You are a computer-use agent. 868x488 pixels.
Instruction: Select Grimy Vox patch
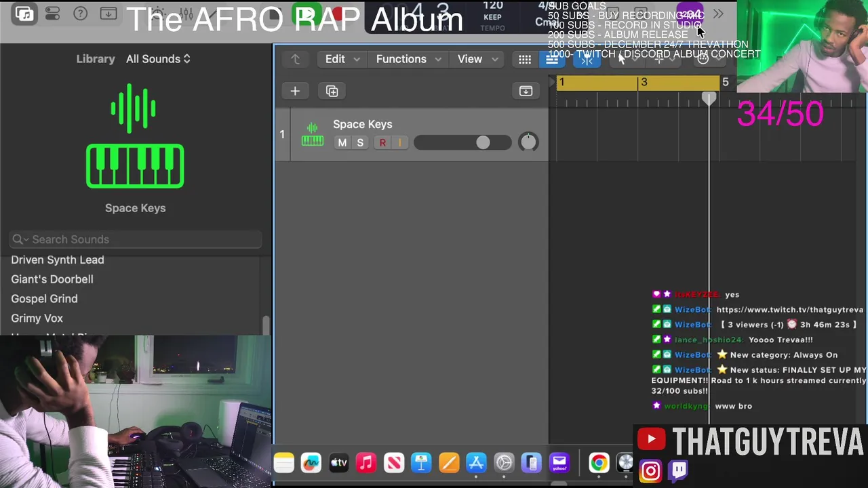[x=37, y=318]
